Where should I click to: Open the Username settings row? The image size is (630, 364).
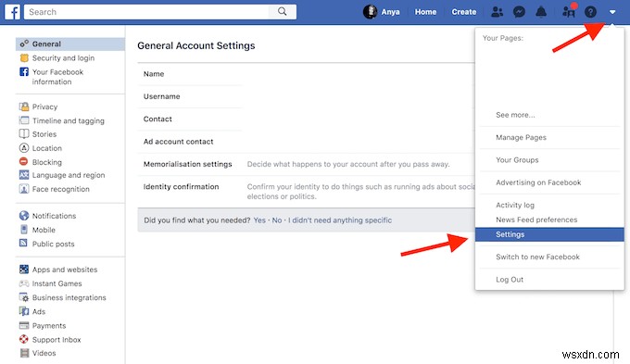pyautogui.click(x=306, y=96)
